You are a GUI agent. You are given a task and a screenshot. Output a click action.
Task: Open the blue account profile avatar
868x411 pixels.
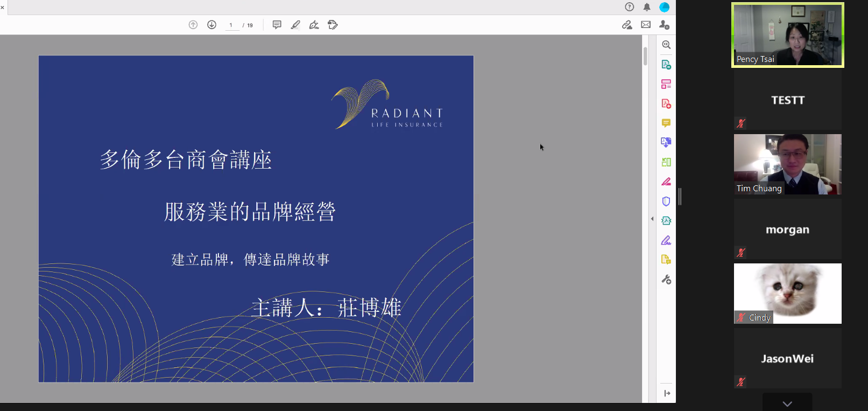pos(665,7)
